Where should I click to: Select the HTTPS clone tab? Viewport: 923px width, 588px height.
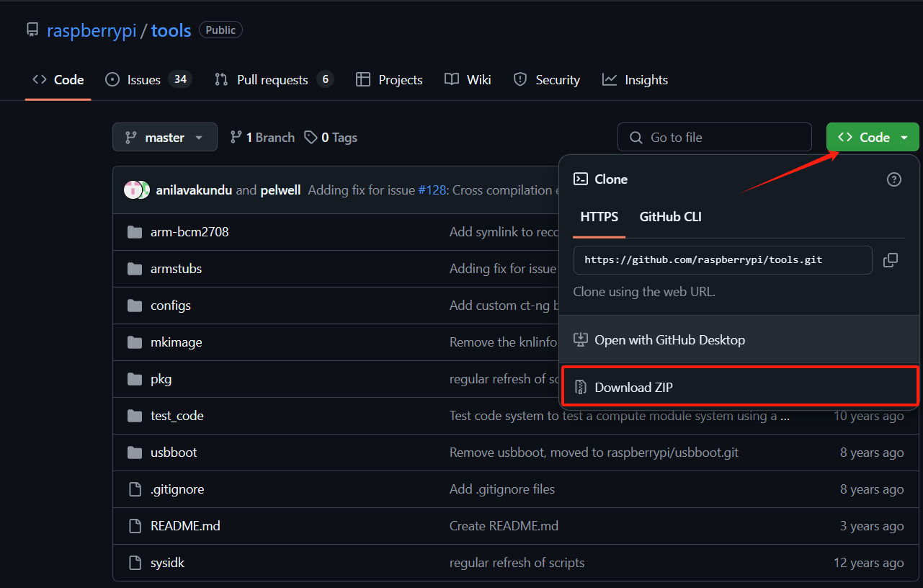click(x=599, y=217)
